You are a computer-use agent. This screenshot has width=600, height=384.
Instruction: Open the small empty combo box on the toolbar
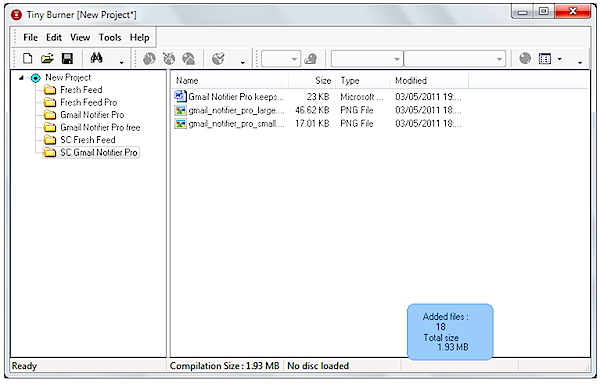point(281,59)
